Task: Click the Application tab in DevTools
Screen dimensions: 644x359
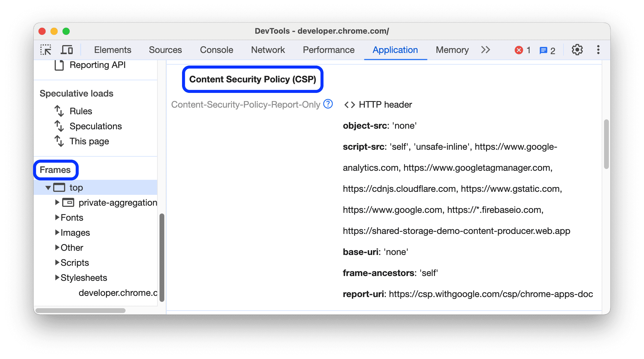Action: tap(394, 50)
